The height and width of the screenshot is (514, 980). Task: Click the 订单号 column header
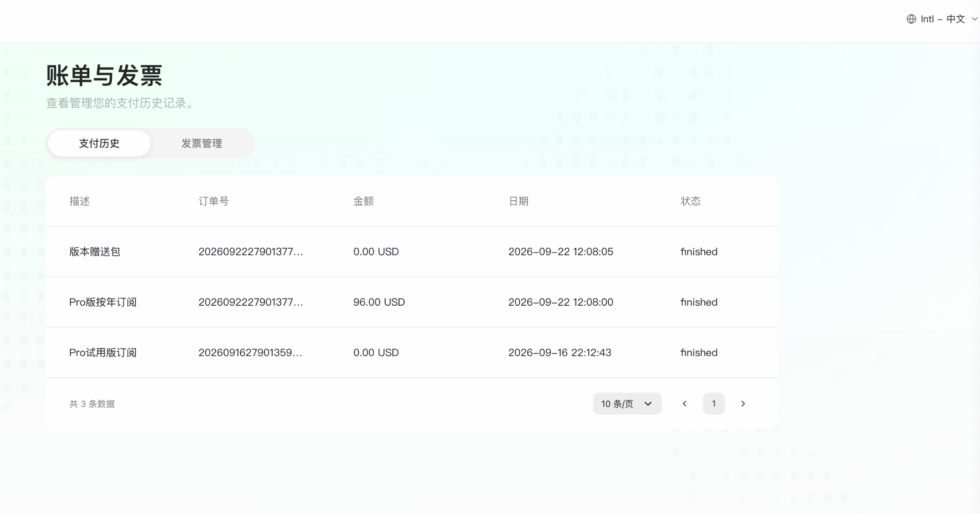coord(213,201)
